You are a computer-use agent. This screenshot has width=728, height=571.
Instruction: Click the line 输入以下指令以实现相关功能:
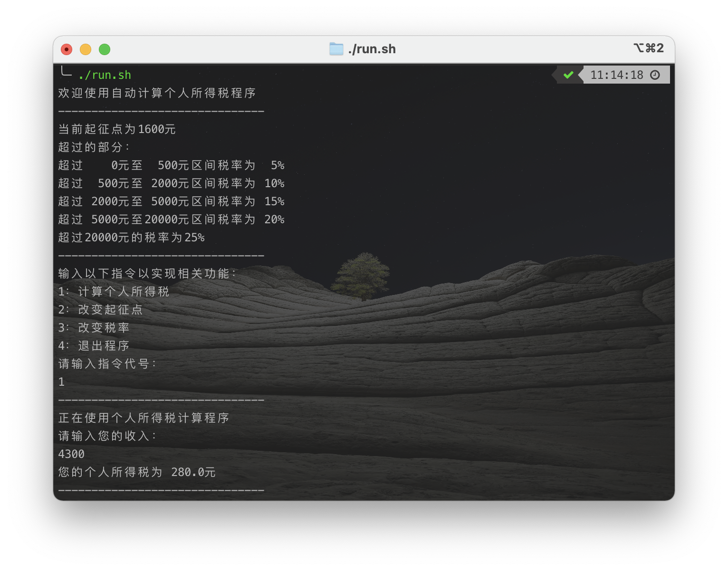(147, 274)
